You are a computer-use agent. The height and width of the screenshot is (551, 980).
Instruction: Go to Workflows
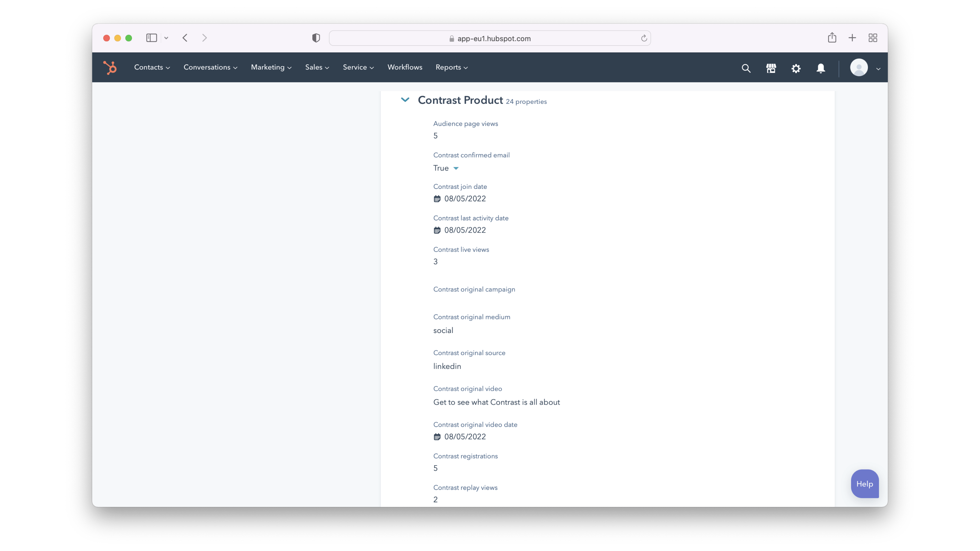(x=405, y=67)
